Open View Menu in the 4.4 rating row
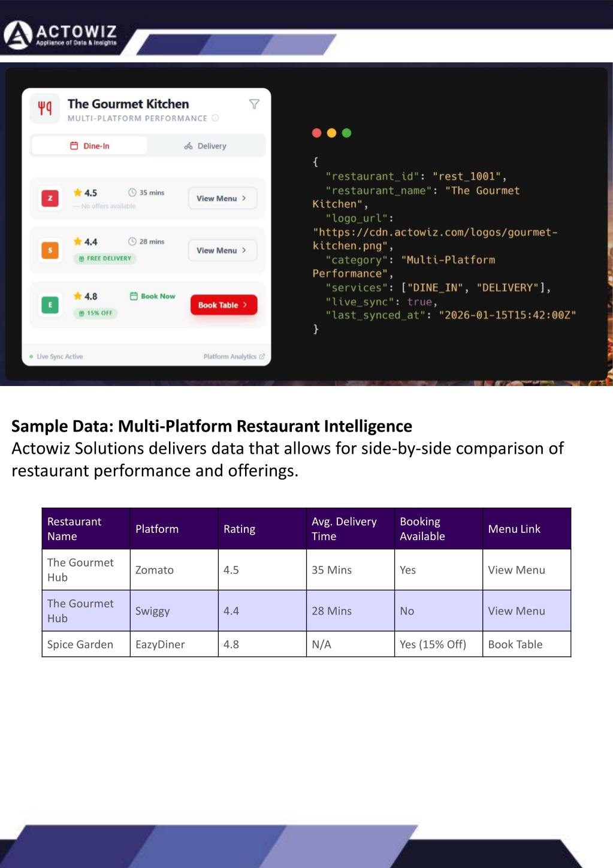The height and width of the screenshot is (868, 613). pyautogui.click(x=222, y=251)
